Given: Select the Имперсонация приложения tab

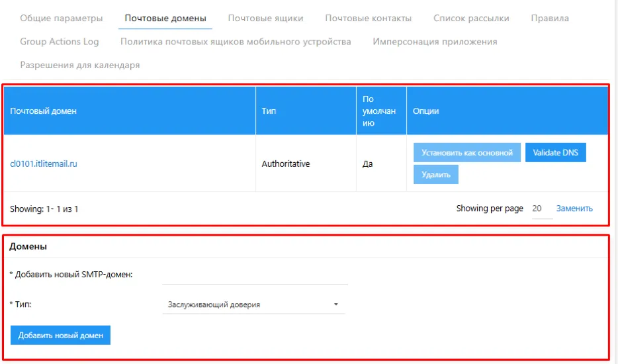Looking at the screenshot, I should [x=435, y=42].
